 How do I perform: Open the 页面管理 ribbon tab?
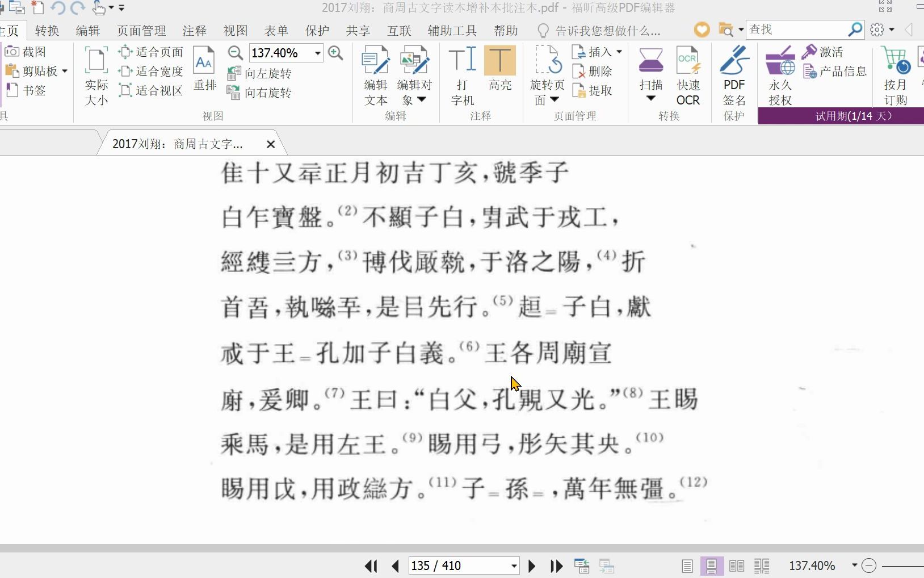[141, 30]
